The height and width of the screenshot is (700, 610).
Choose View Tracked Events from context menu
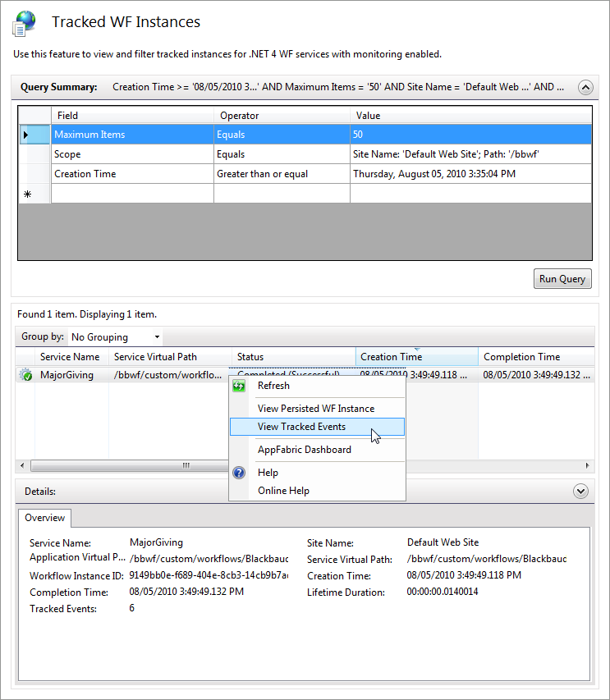[x=301, y=427]
